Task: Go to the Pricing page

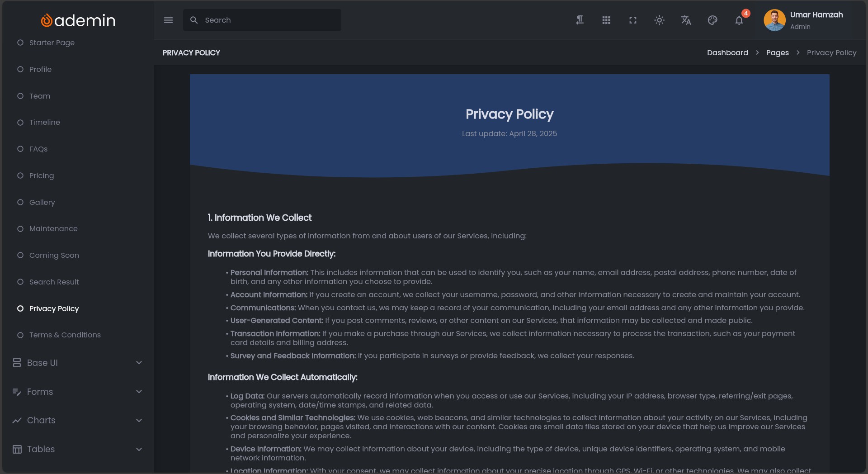Action: [x=42, y=175]
